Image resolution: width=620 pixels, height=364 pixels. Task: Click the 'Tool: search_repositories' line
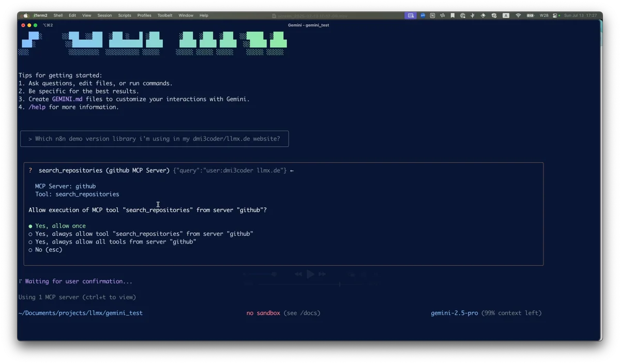(77, 194)
